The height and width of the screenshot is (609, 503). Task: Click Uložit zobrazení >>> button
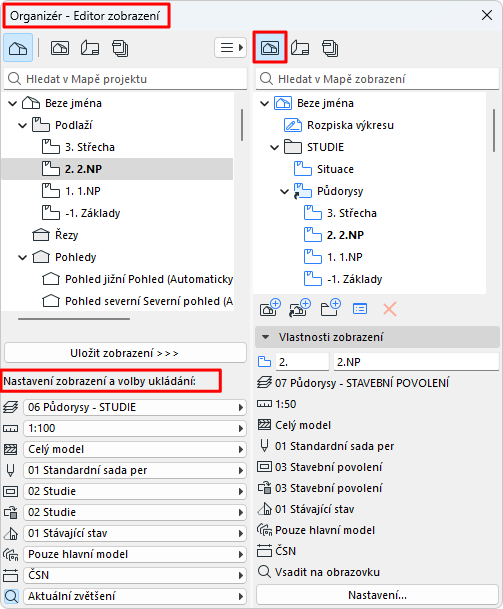(x=125, y=353)
